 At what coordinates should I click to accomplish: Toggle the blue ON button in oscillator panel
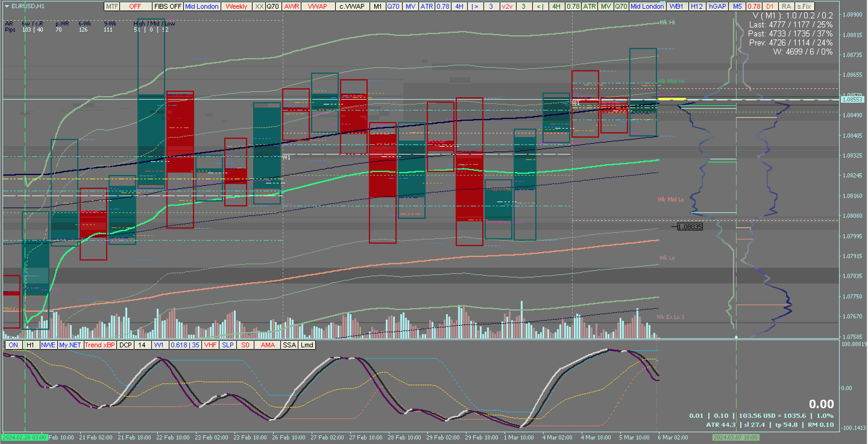point(14,345)
